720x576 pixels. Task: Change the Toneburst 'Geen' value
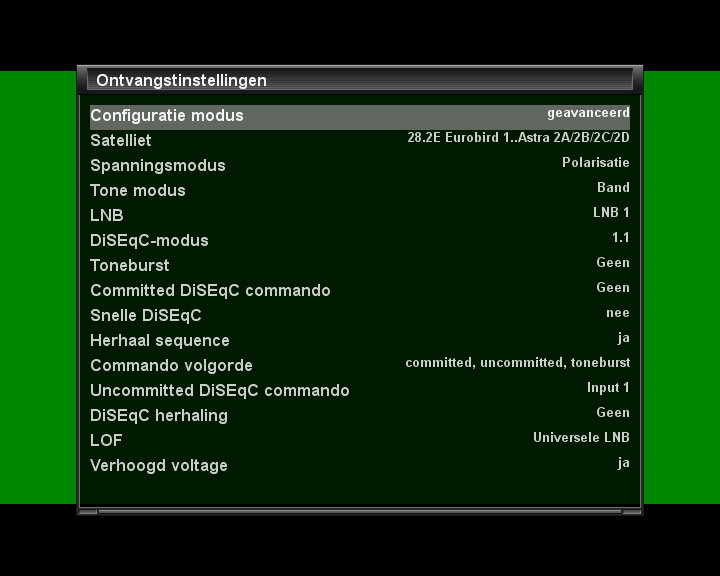click(613, 263)
